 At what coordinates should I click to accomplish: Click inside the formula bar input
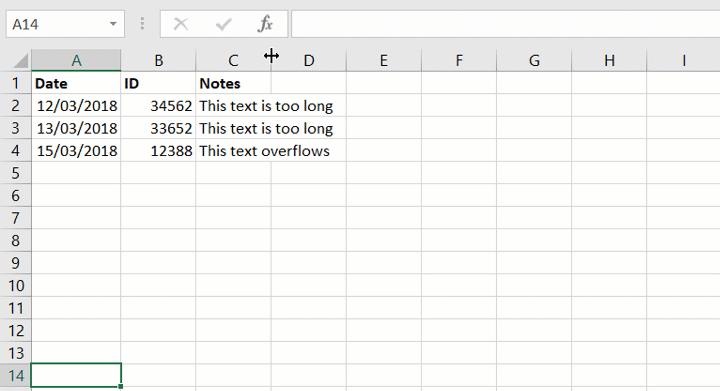point(506,24)
